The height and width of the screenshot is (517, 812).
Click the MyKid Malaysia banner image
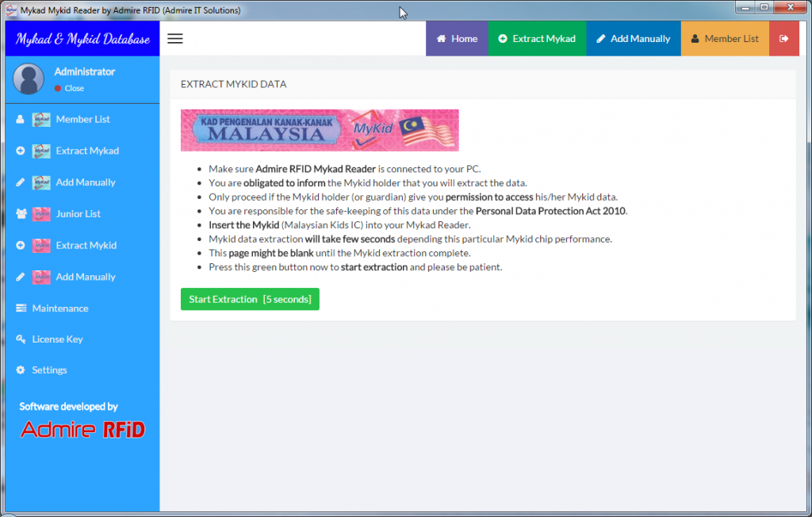(x=320, y=130)
